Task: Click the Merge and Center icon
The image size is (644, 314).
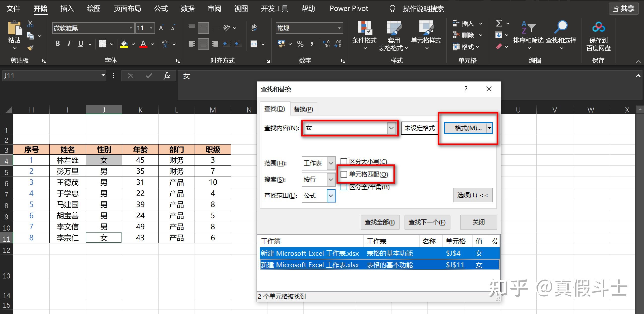Action: (x=254, y=44)
